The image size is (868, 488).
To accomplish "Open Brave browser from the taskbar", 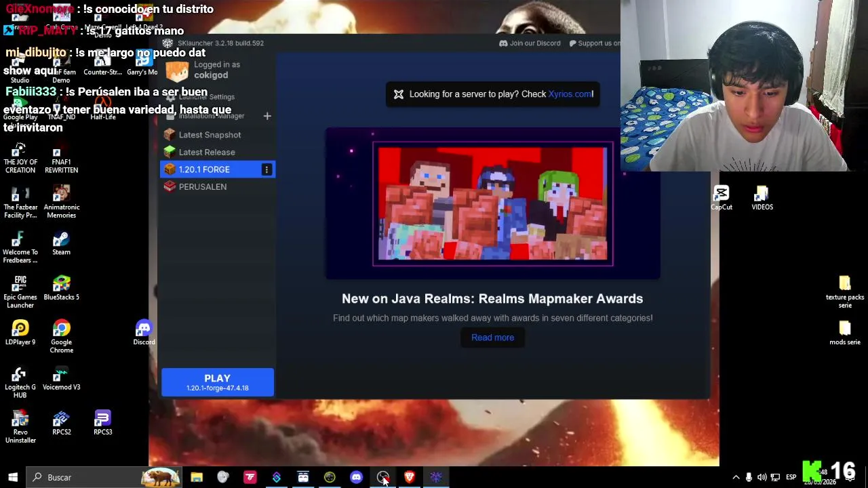I will (409, 477).
